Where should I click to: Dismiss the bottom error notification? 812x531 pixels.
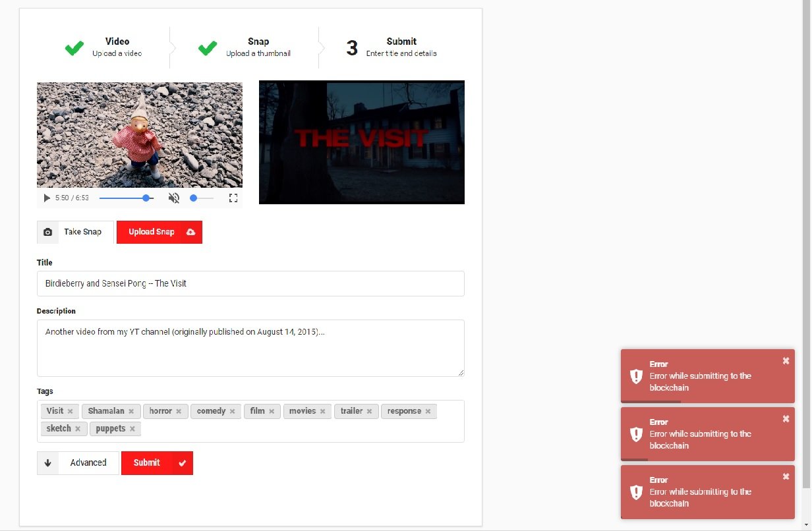786,476
